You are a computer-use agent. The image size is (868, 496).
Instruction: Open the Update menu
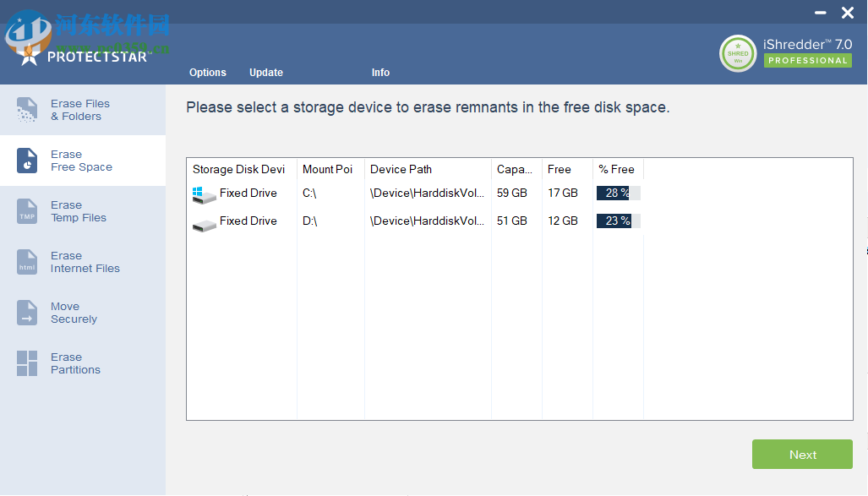click(266, 73)
